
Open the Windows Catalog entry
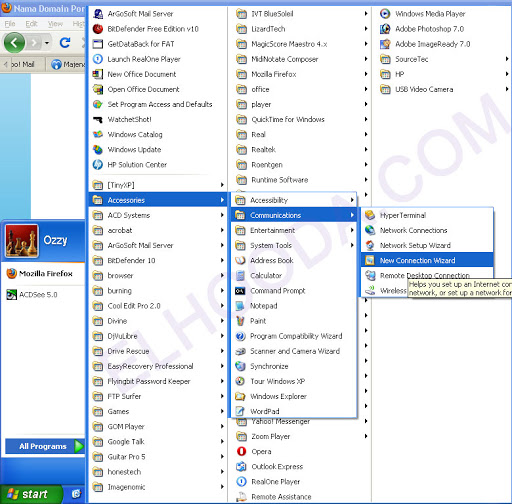pos(158,134)
